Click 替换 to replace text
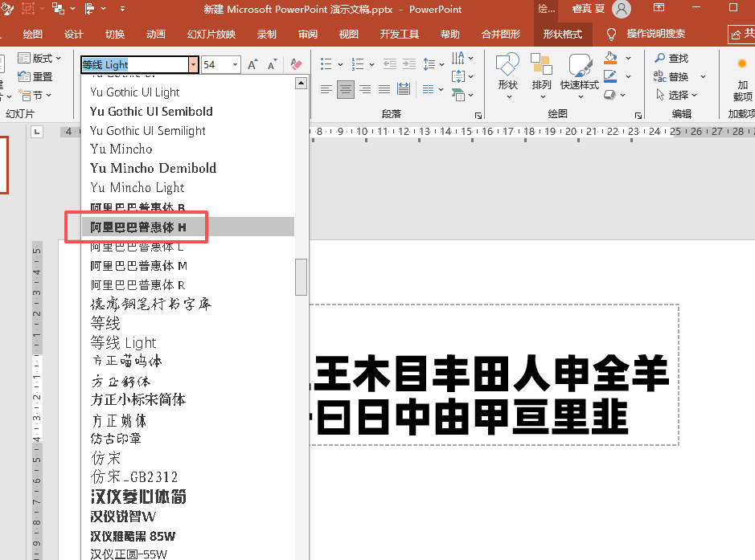Image resolution: width=755 pixels, height=560 pixels. 671,76
